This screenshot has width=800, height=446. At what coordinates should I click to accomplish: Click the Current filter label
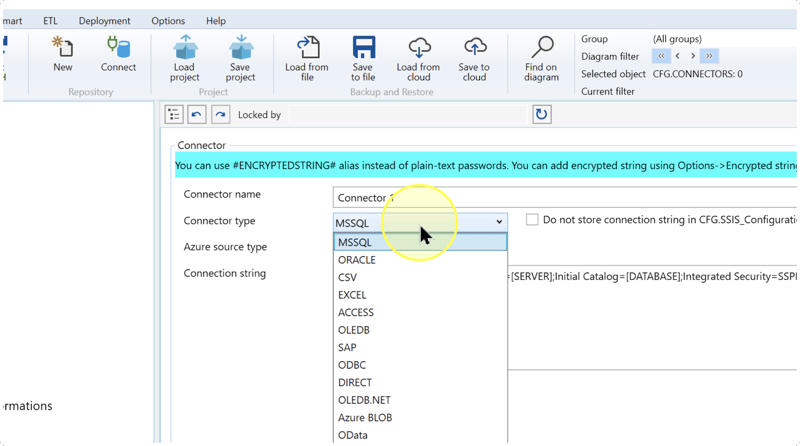point(608,91)
